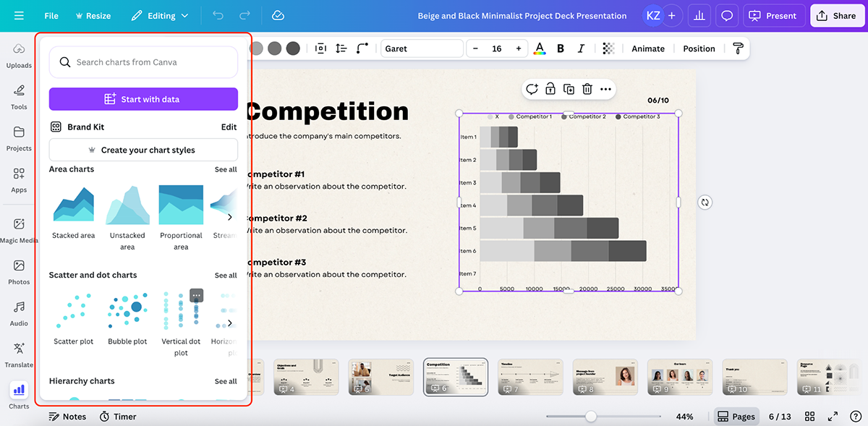Select the Competition slide thumbnail
868x426 pixels.
click(455, 376)
